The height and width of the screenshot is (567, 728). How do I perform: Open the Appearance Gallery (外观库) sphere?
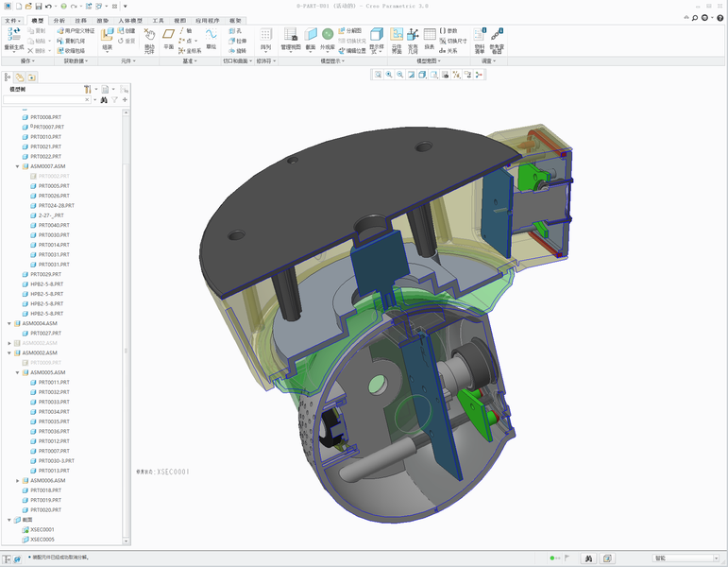(328, 34)
